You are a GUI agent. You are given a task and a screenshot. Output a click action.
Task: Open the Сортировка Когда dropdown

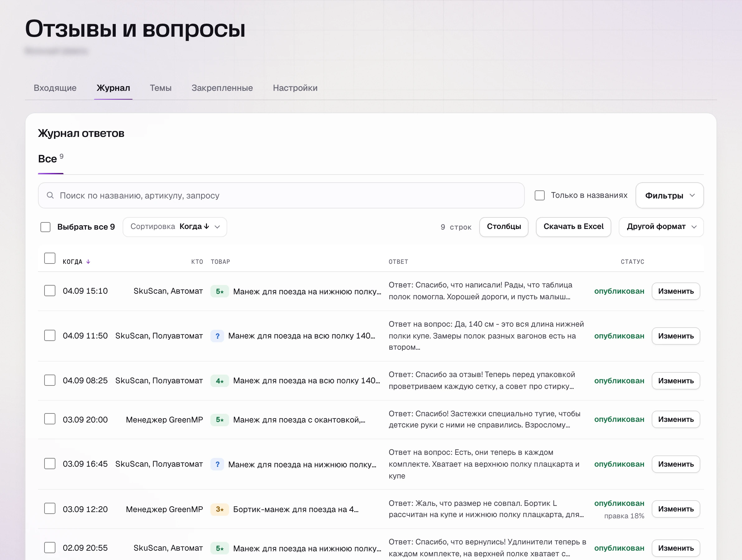pos(175,227)
